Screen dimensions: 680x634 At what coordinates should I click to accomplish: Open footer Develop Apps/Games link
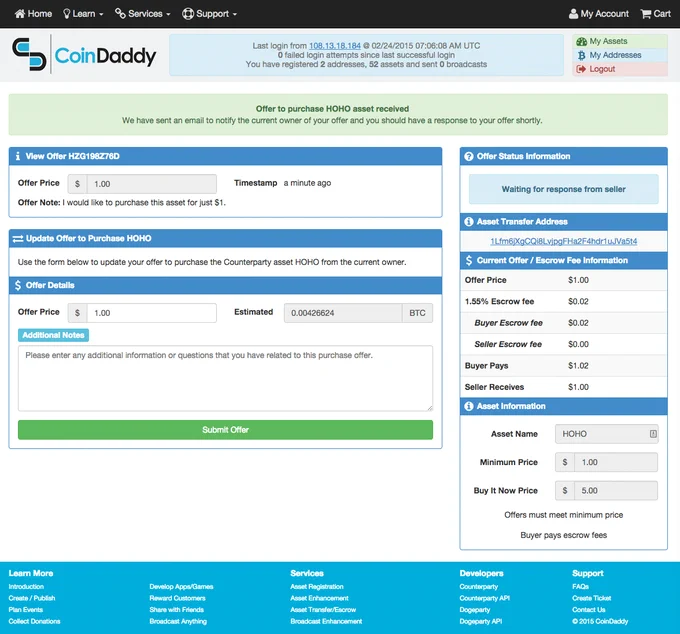[x=181, y=587]
